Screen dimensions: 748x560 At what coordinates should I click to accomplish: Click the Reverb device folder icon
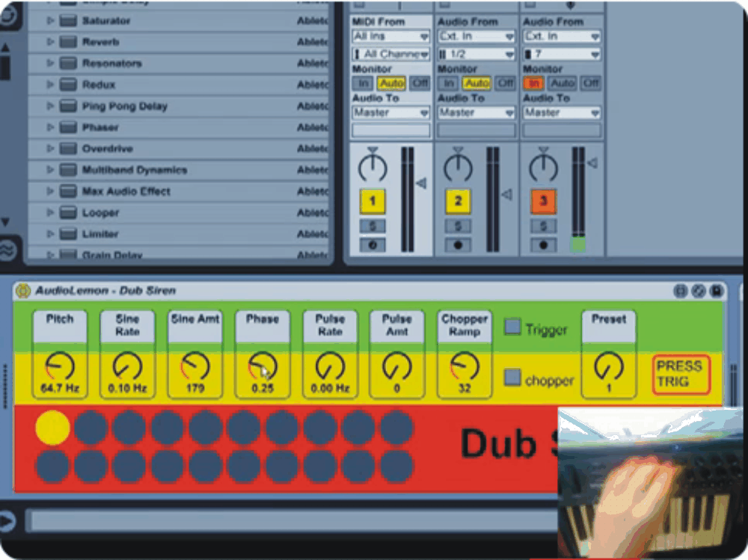coord(69,42)
